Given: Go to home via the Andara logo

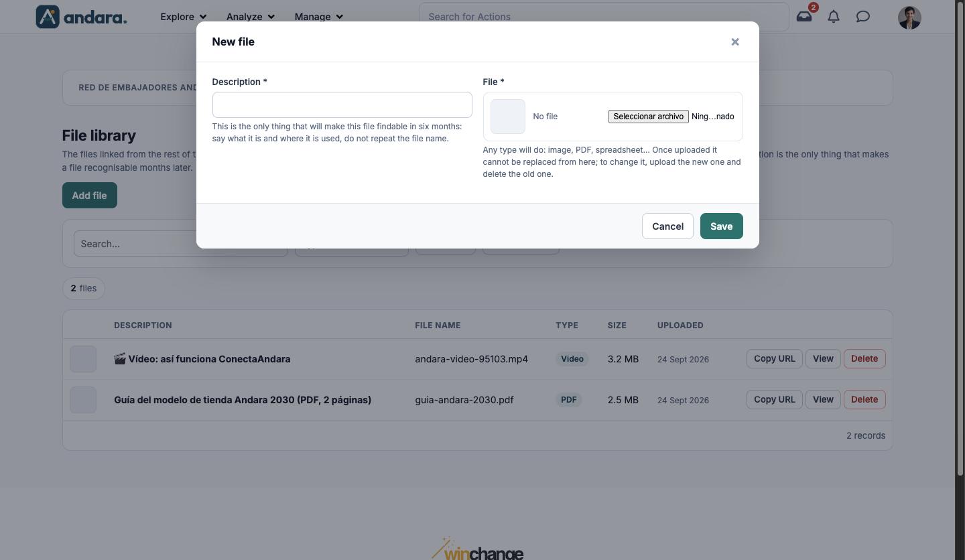Looking at the screenshot, I should click(81, 17).
